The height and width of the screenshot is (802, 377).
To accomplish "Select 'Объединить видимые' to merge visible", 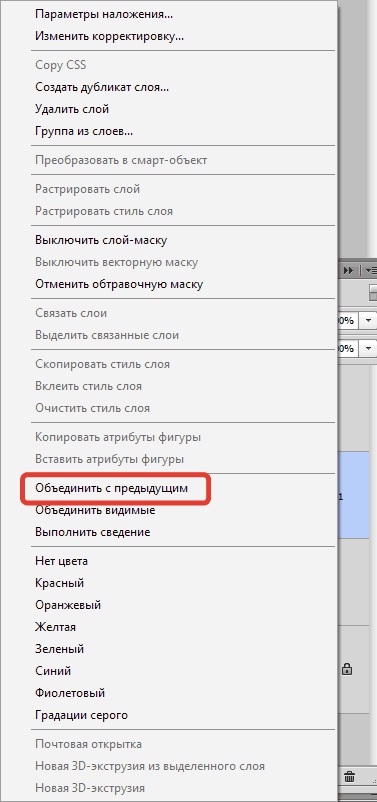I will tap(95, 510).
